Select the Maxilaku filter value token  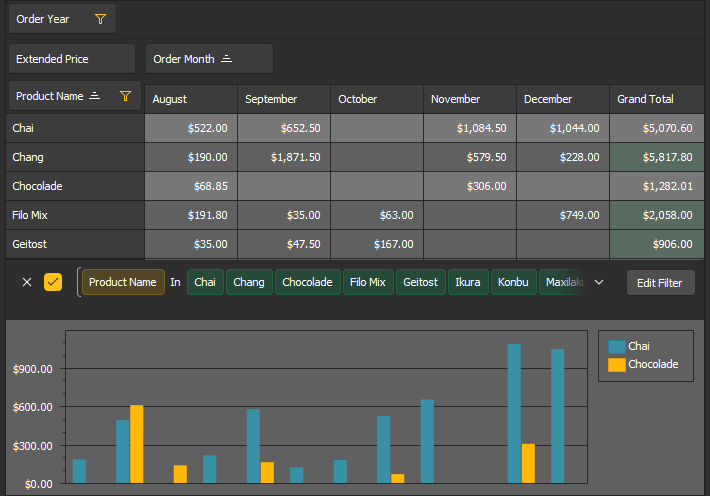(x=564, y=282)
